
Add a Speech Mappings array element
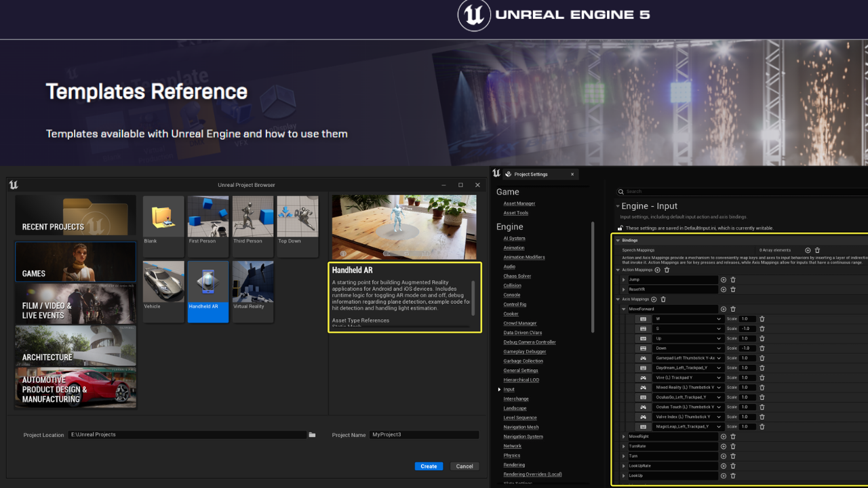tap(808, 250)
